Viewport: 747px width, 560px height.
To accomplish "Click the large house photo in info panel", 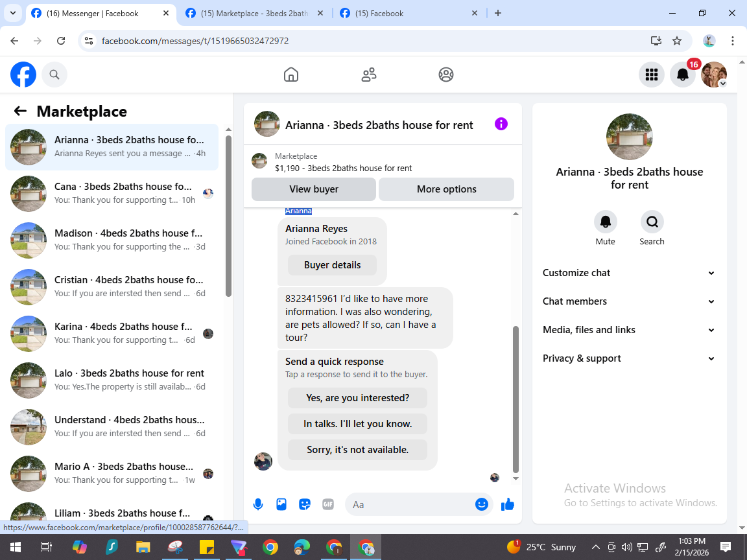I will pos(630,137).
